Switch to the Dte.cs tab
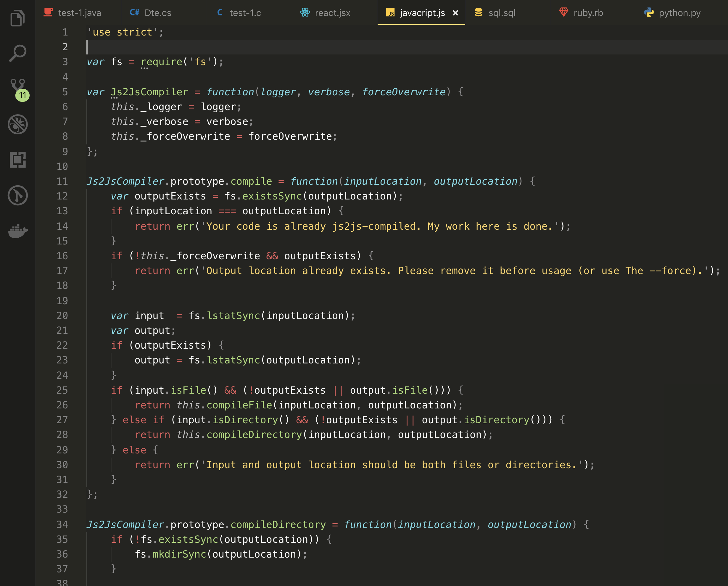This screenshot has width=728, height=586. (x=157, y=13)
